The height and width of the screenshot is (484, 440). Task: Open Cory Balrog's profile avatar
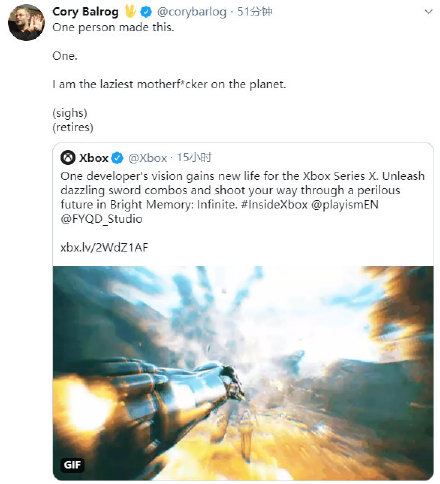26,22
